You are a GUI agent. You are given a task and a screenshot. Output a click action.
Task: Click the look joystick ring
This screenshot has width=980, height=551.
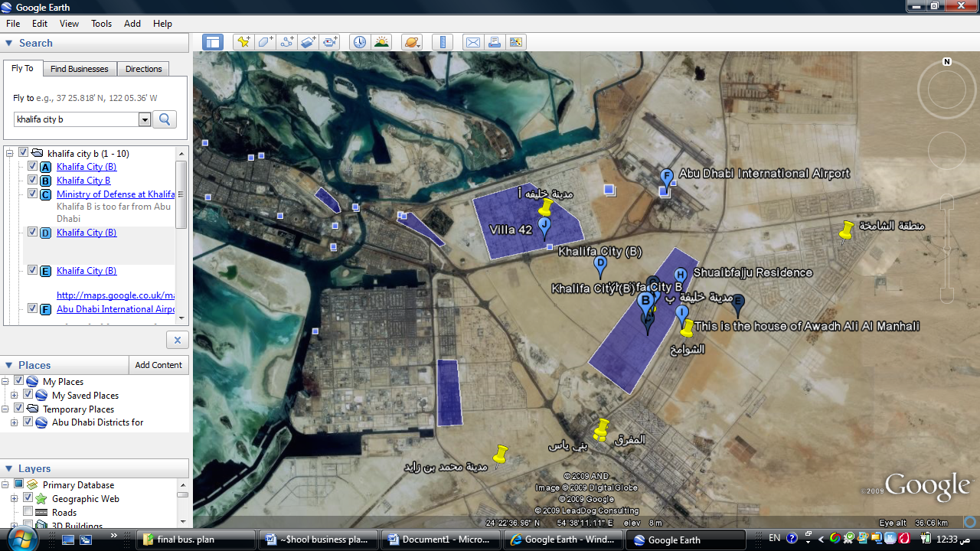click(947, 90)
